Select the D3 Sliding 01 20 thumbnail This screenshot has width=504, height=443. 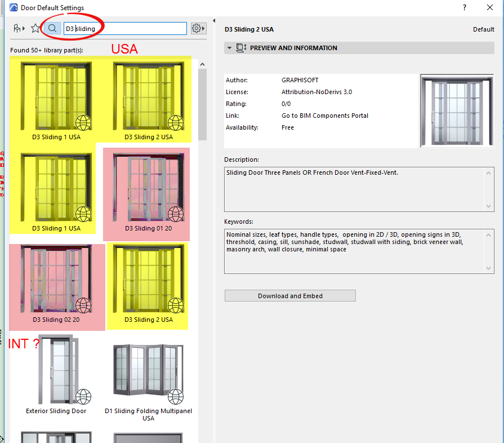tap(149, 188)
